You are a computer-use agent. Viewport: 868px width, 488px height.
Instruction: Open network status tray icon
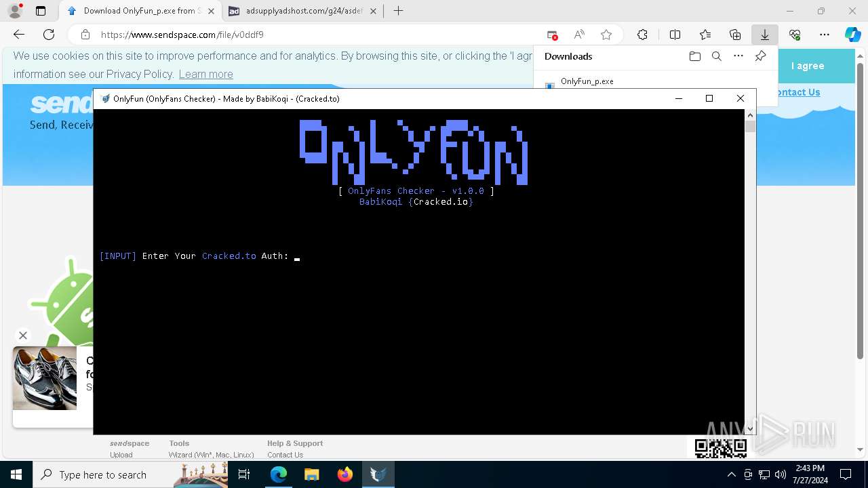point(764,474)
